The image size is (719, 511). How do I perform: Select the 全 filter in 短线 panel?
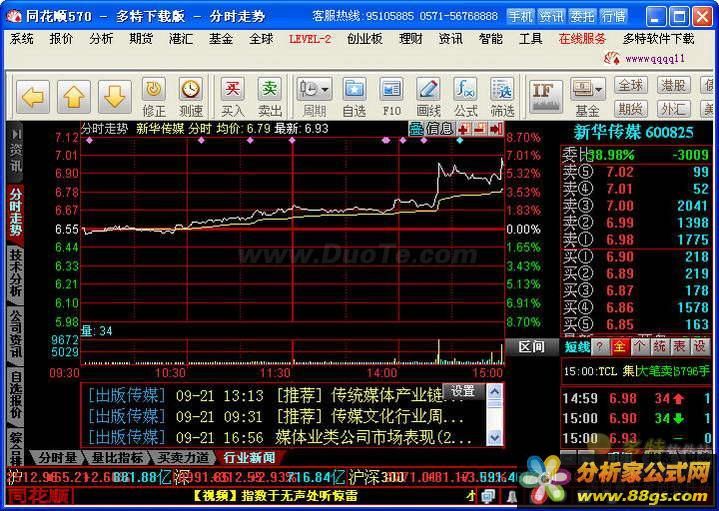tap(619, 347)
